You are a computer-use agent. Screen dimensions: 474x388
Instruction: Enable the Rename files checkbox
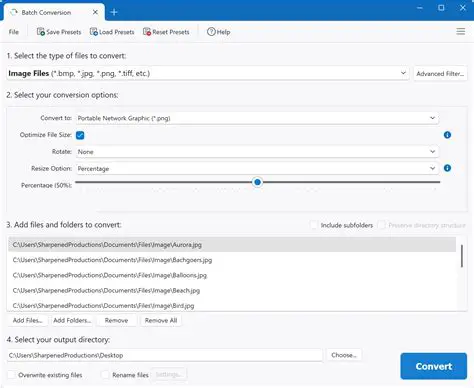tap(105, 375)
